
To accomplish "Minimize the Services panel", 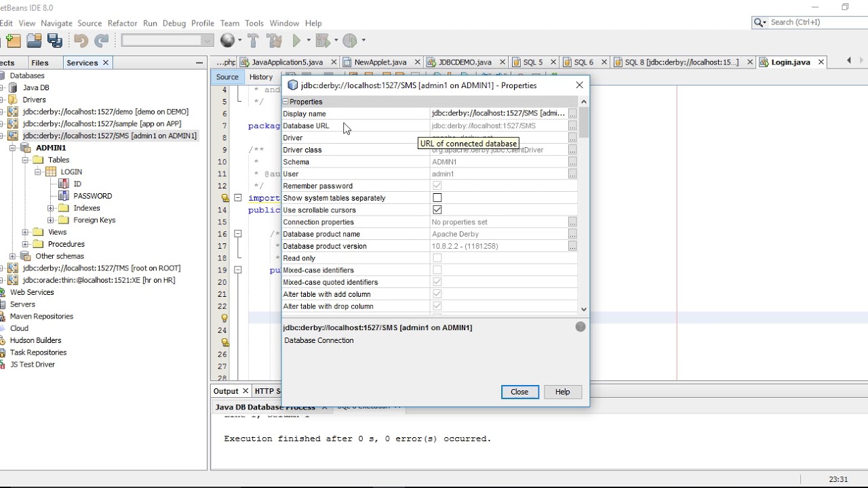I will point(199,62).
